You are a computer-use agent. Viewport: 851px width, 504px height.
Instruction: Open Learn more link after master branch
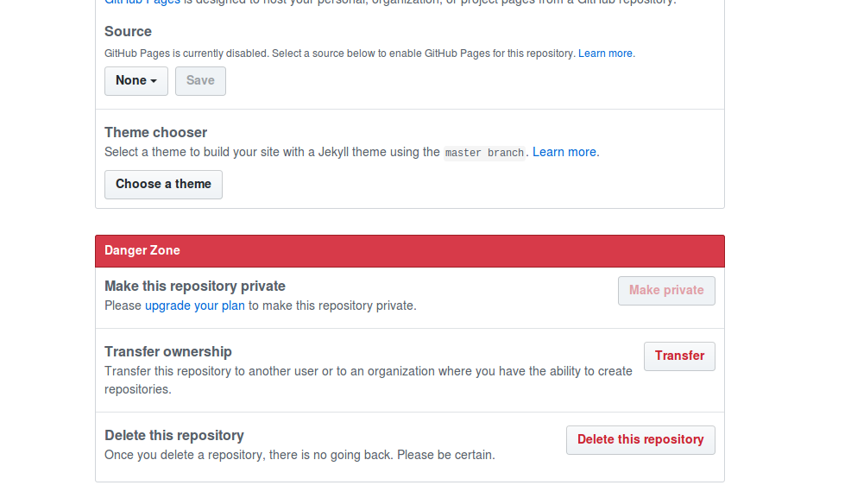click(564, 152)
